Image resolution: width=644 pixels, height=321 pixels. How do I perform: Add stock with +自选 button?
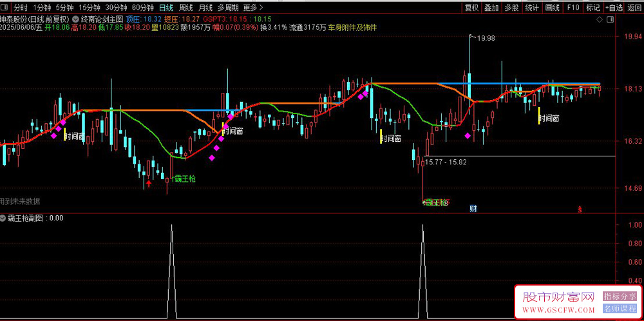coord(614,7)
